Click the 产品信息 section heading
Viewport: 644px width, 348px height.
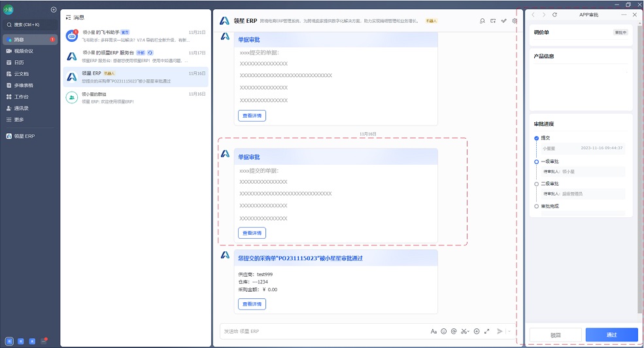[x=544, y=56]
